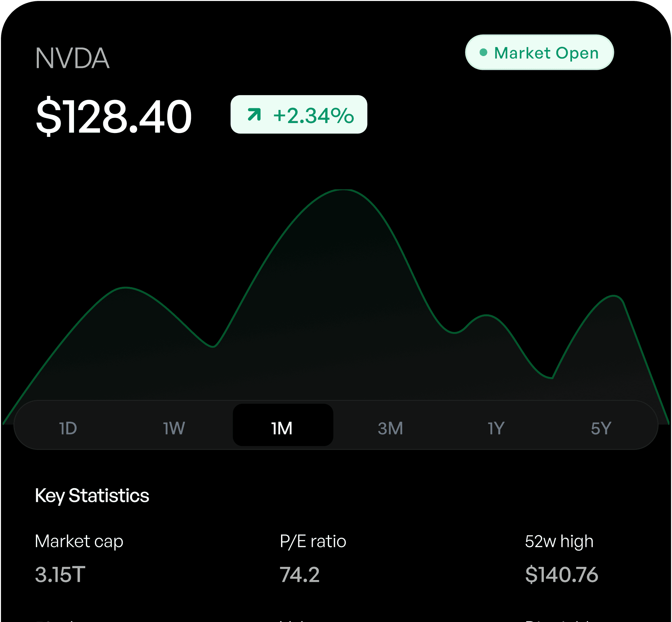Click the green Market Open status dot
Image resolution: width=672 pixels, height=622 pixels.
483,52
